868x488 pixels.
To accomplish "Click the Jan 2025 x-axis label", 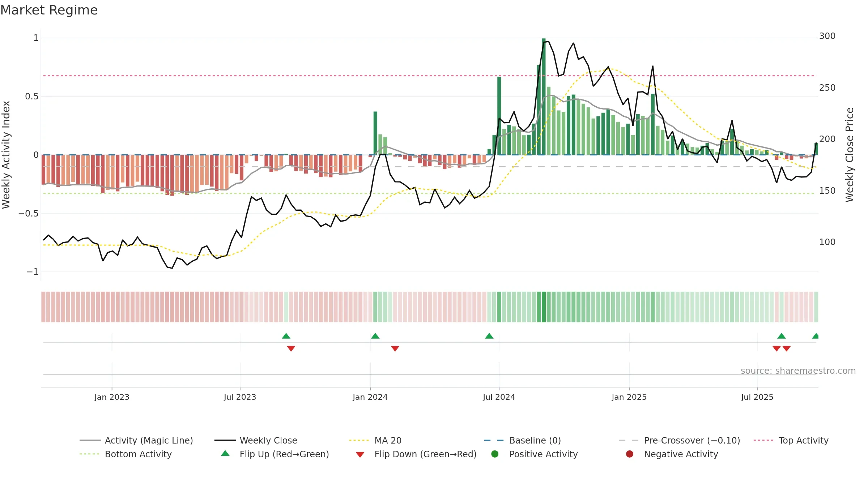I will (x=629, y=397).
